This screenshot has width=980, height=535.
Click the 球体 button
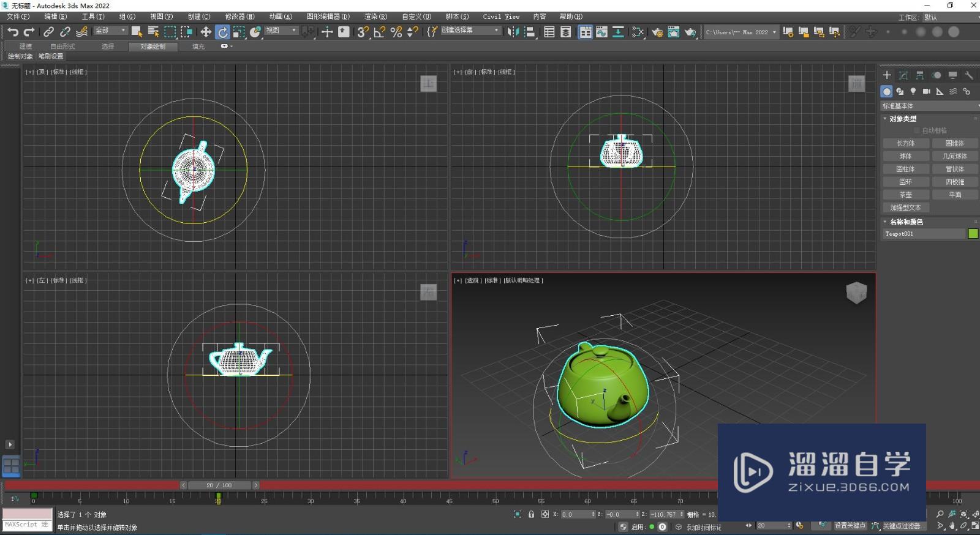tap(905, 156)
